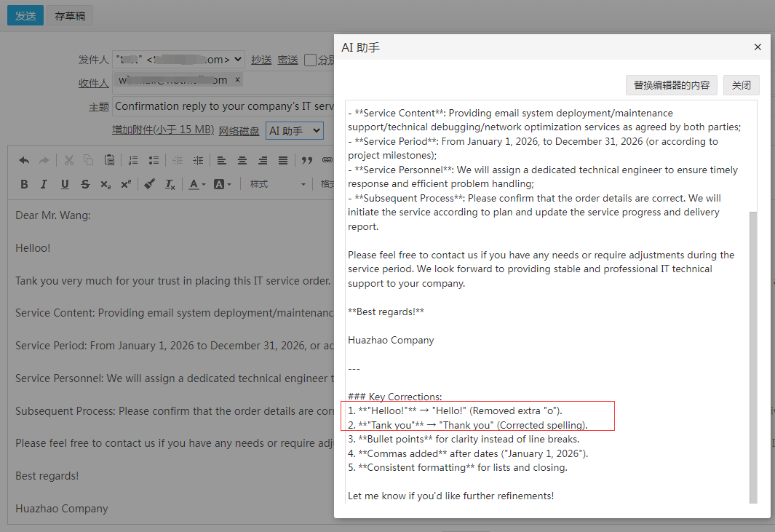
Task: Click the Undo arrow in editor toolbar
Action: (24, 160)
